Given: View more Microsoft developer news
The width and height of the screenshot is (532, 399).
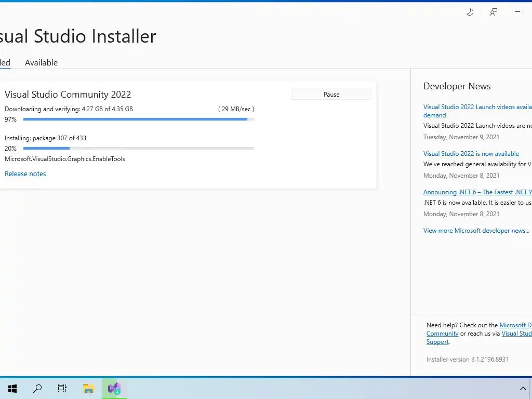Looking at the screenshot, I should (x=476, y=231).
